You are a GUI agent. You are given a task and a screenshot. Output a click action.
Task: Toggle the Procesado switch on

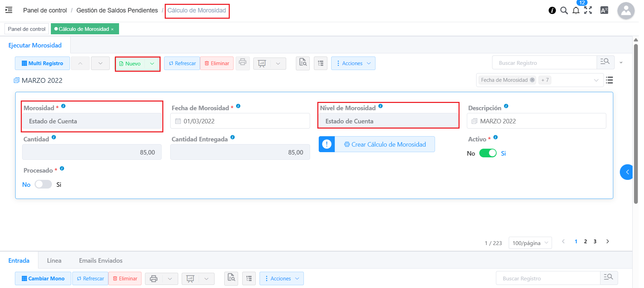coord(43,184)
